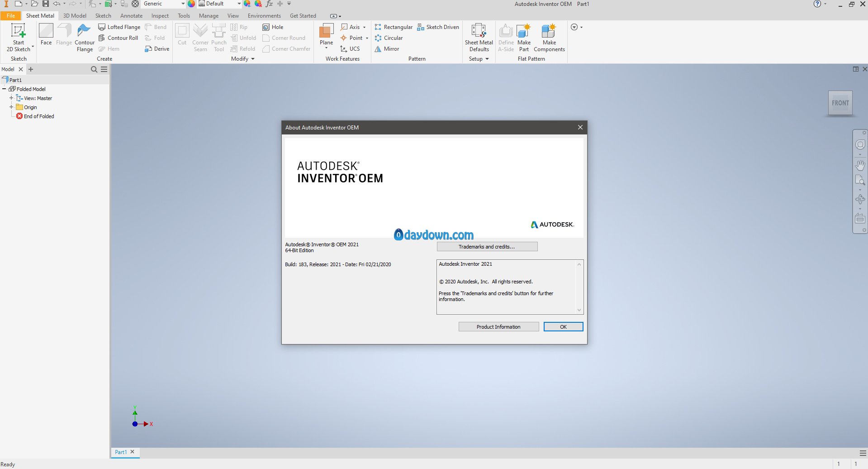Click the Pan hand icon in navigation bar
868x469 pixels.
pos(860,165)
